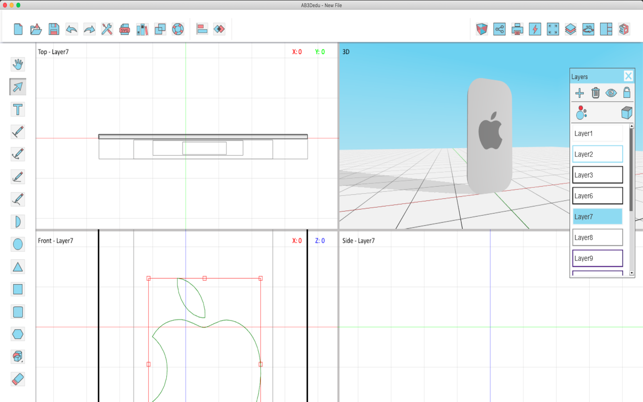Viewport: 643px width, 402px height.
Task: Select the second pen curve tool
Action: pos(18,154)
